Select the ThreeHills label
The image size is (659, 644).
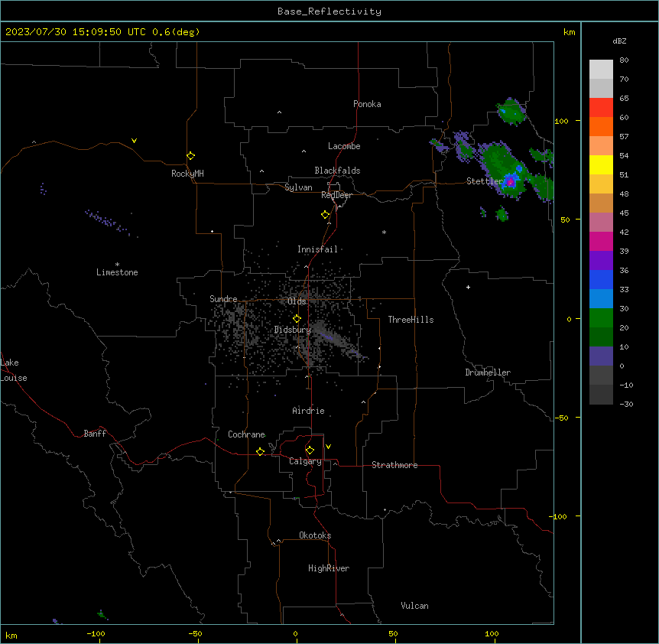pos(411,320)
